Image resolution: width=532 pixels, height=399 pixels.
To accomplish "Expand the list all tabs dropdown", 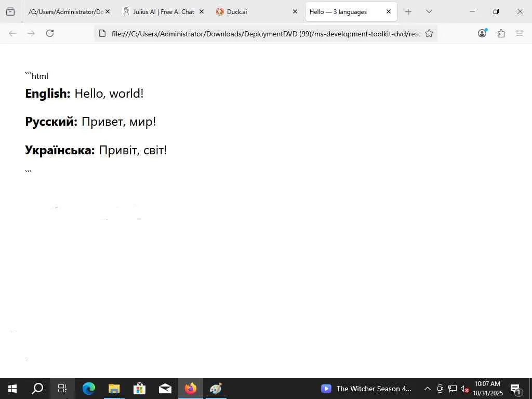I will (x=429, y=11).
